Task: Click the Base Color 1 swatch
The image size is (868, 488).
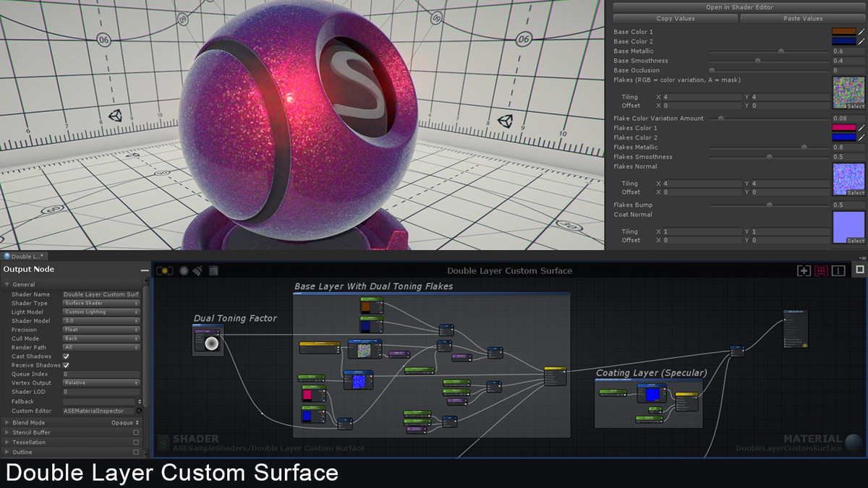Action: tap(844, 32)
